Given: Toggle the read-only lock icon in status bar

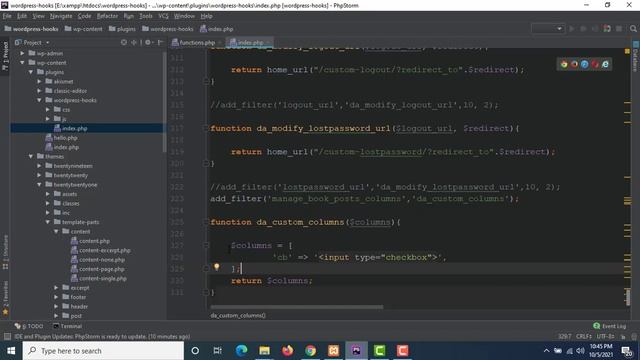Looking at the screenshot, I should (623, 336).
